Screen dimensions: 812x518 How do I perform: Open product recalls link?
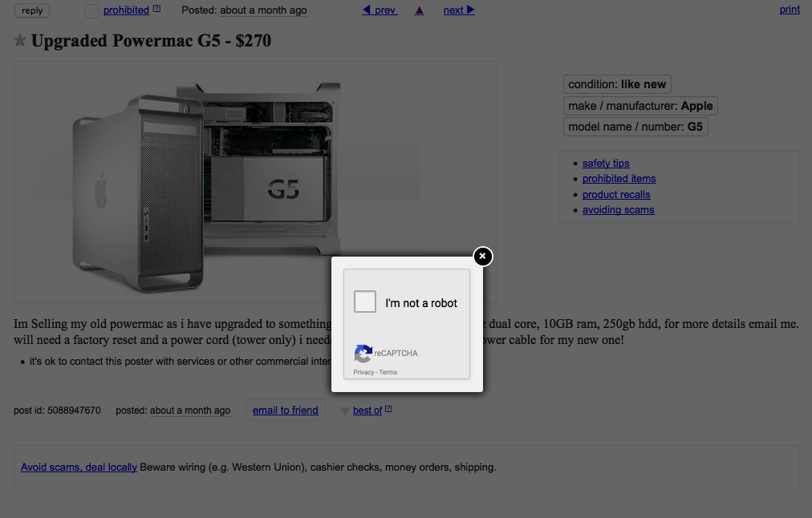point(616,195)
